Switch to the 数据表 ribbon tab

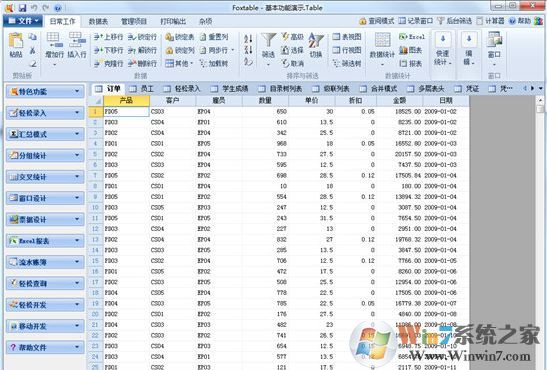point(98,22)
